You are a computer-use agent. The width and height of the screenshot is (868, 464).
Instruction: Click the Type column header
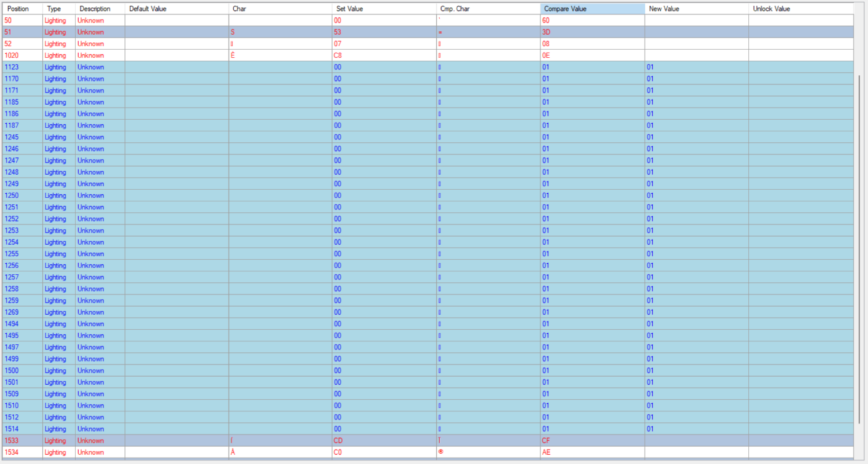click(59, 9)
